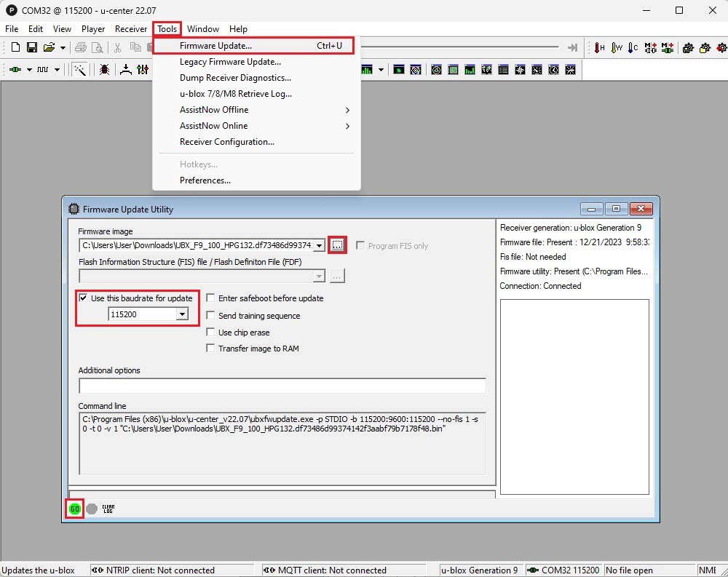Check the Use chip erase option
This screenshot has height=577, width=728.
(211, 333)
